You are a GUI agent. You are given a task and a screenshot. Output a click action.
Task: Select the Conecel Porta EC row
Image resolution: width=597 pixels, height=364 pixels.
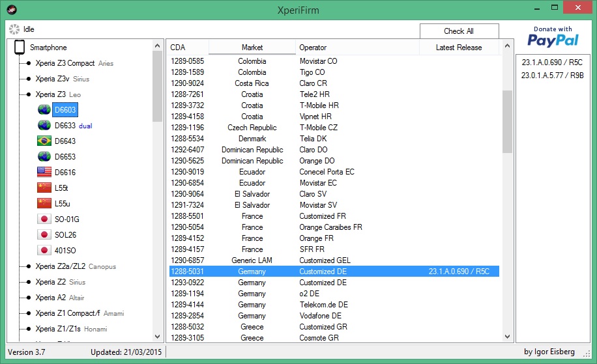[x=334, y=171]
